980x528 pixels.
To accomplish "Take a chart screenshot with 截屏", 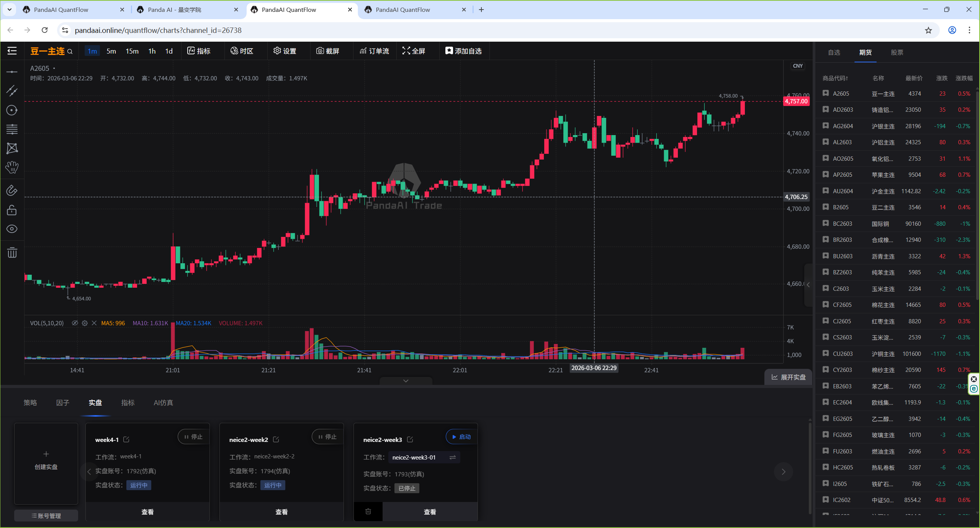I will click(327, 51).
